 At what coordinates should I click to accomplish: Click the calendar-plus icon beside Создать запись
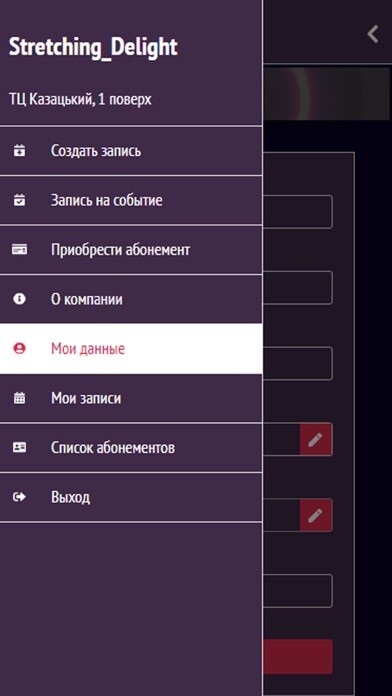point(19,151)
